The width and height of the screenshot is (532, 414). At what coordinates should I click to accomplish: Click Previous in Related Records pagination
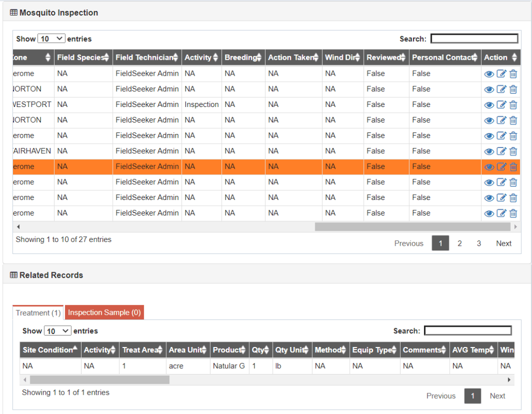pos(441,396)
